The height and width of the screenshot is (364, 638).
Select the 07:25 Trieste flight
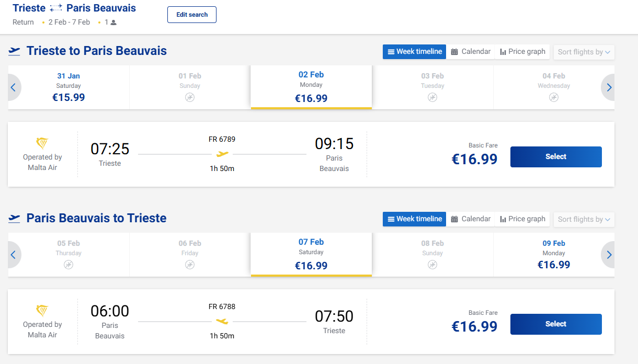555,157
